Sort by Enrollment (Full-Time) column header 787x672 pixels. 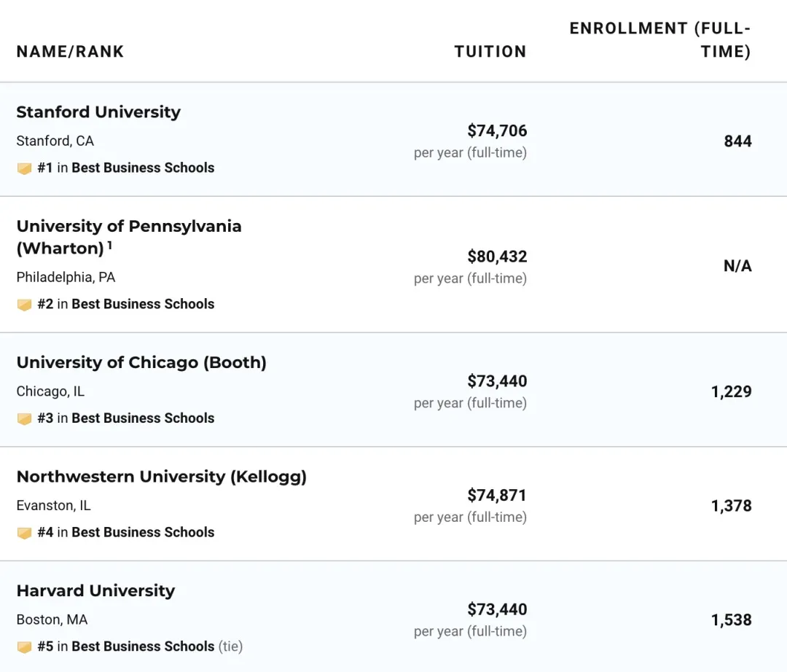point(659,40)
